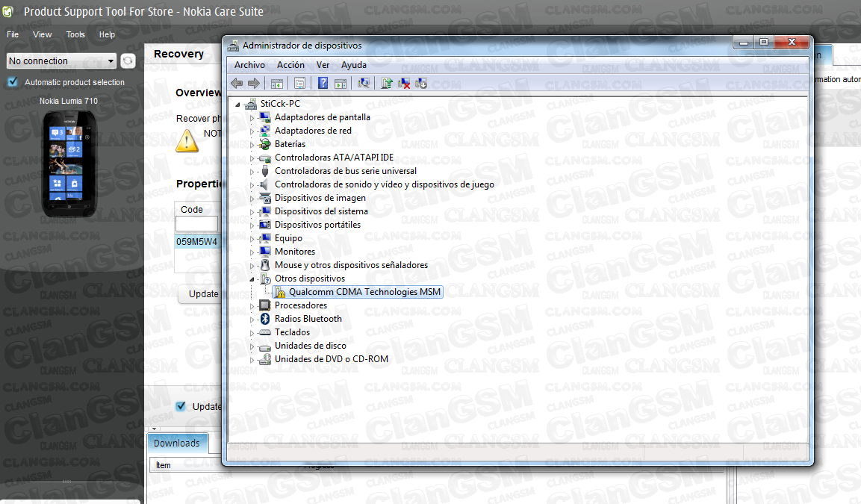Open the Acción menu
Viewport: 861px width, 504px height.
290,65
